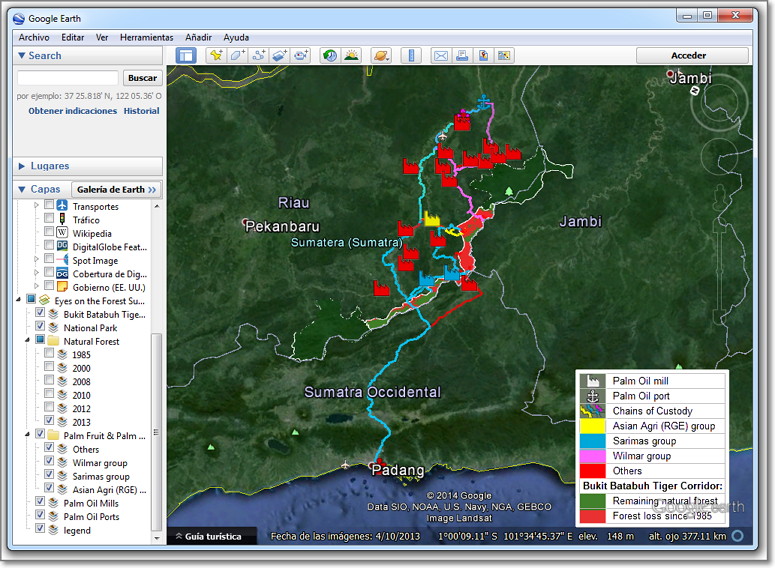Screen dimensions: 775x568
Task: Click the Tráfico traffic light icon
Action: (x=62, y=218)
